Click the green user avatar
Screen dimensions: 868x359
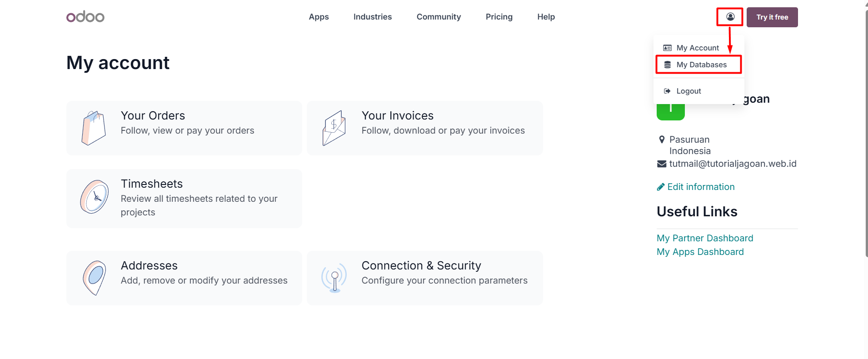click(x=670, y=112)
